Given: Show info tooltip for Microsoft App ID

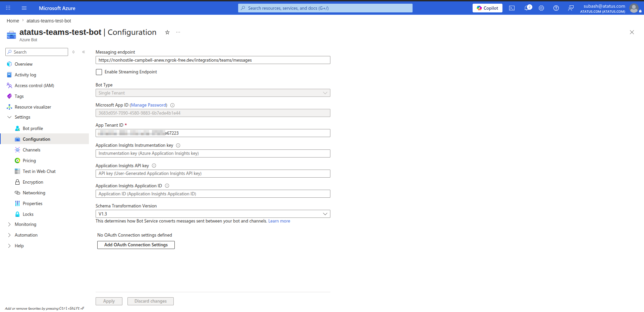Looking at the screenshot, I should (172, 105).
